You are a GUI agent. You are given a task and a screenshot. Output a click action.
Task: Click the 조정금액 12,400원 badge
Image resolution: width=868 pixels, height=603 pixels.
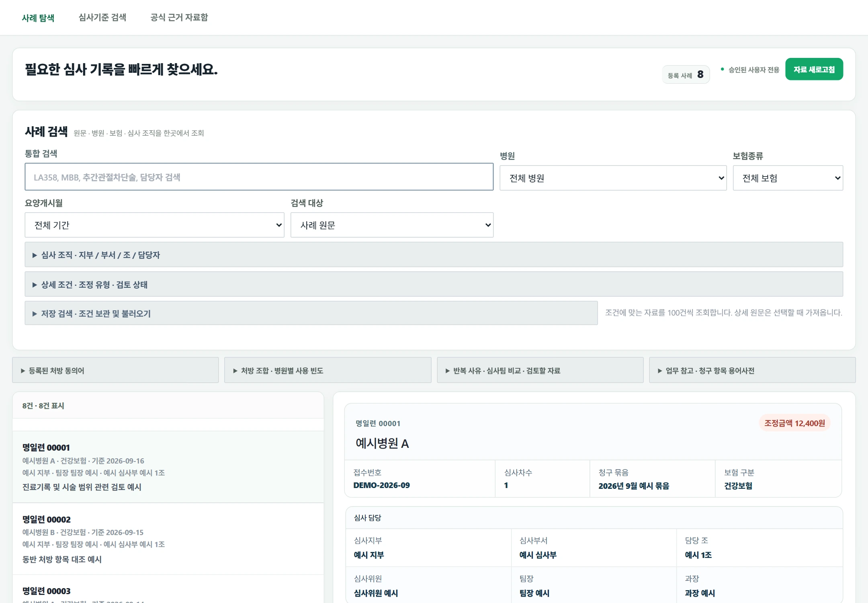(x=794, y=423)
